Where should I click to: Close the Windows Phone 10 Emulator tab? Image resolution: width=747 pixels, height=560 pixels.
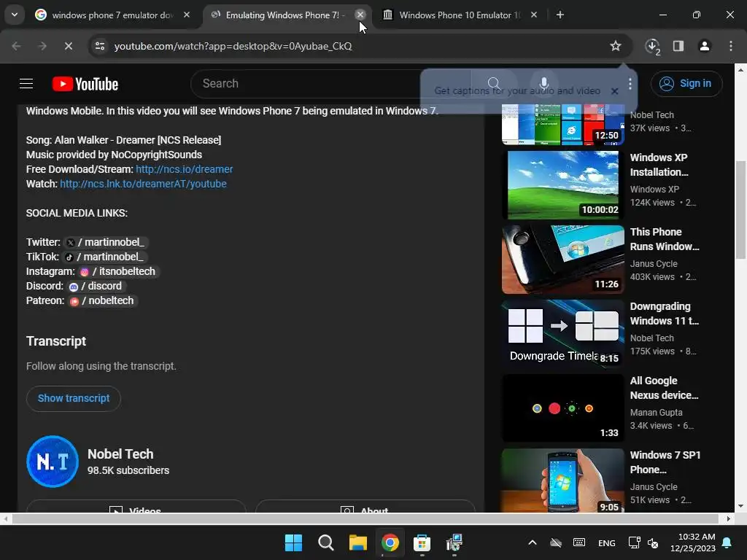pyautogui.click(x=534, y=15)
